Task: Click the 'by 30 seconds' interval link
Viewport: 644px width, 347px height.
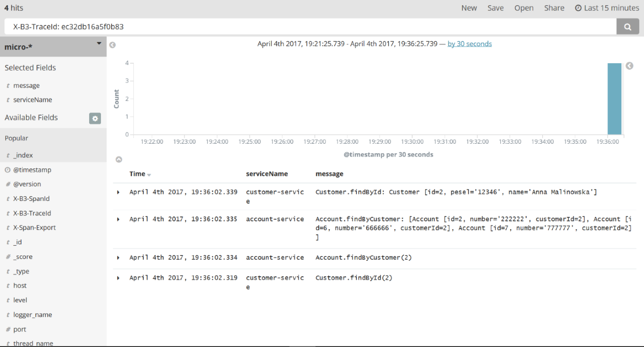Action: pyautogui.click(x=470, y=44)
